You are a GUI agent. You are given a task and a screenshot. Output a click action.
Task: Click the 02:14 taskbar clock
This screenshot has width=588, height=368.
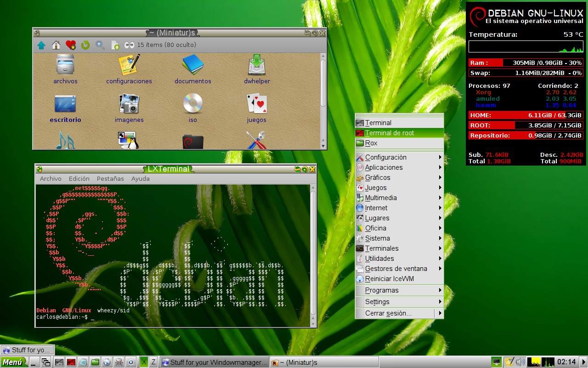coord(566,362)
